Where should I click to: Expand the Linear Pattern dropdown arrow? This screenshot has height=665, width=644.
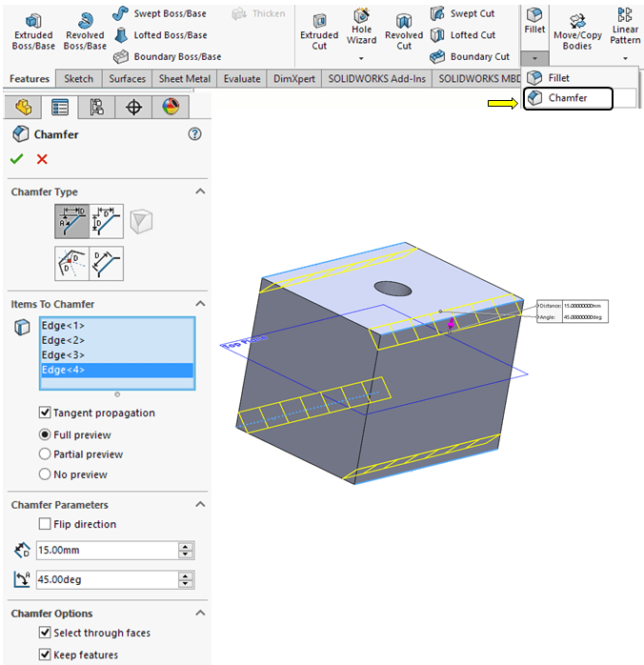pyautogui.click(x=625, y=59)
